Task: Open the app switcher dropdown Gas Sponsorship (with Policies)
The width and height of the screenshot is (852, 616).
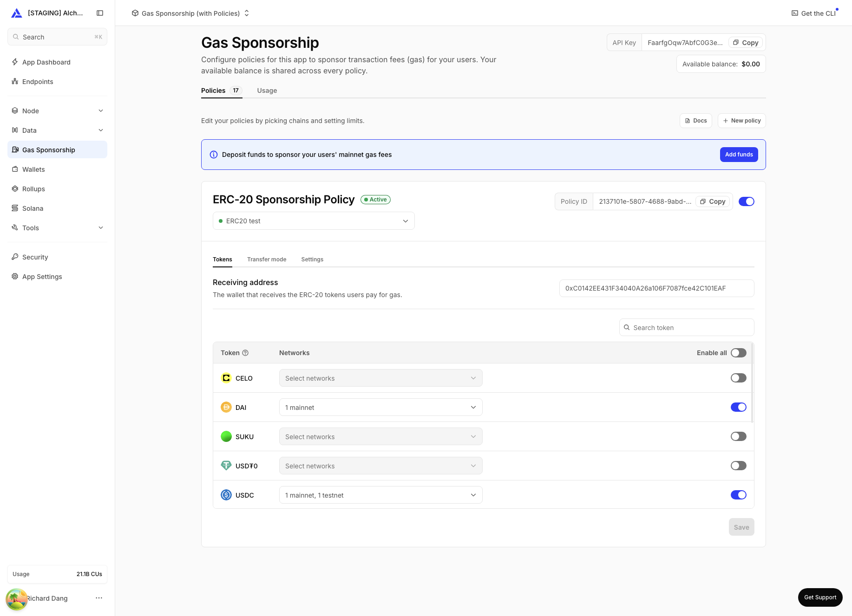Action: [x=191, y=13]
